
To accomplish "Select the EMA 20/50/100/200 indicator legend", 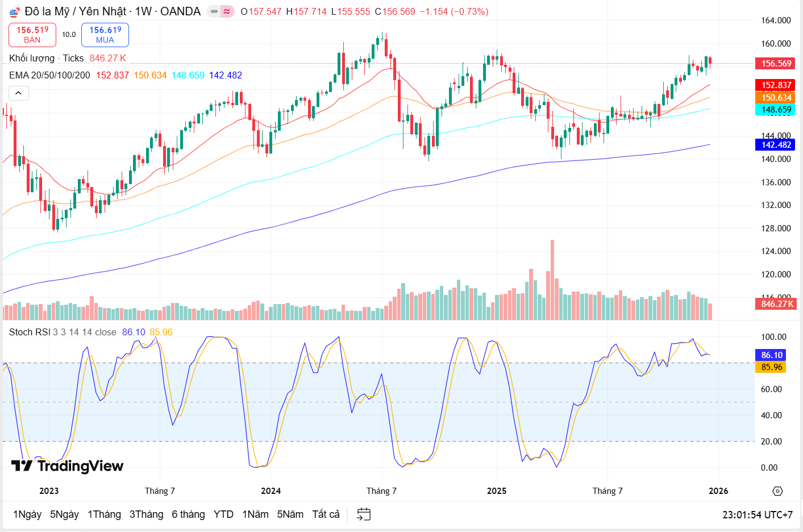I will [49, 75].
